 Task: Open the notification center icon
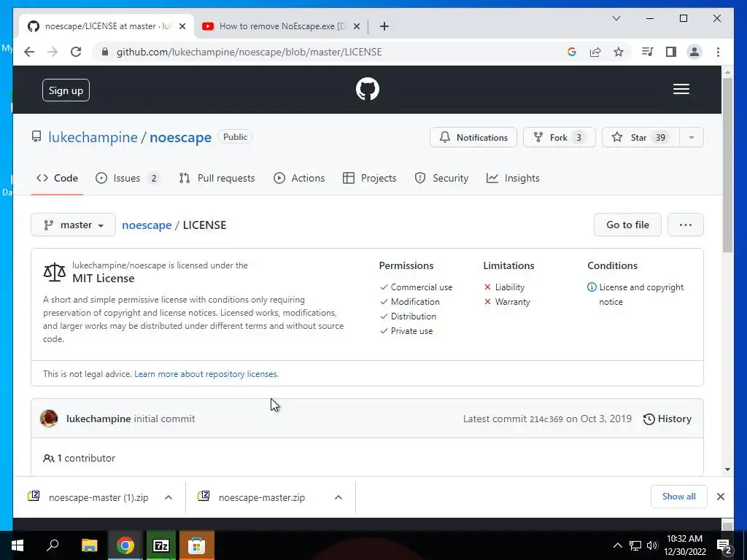(x=724, y=545)
